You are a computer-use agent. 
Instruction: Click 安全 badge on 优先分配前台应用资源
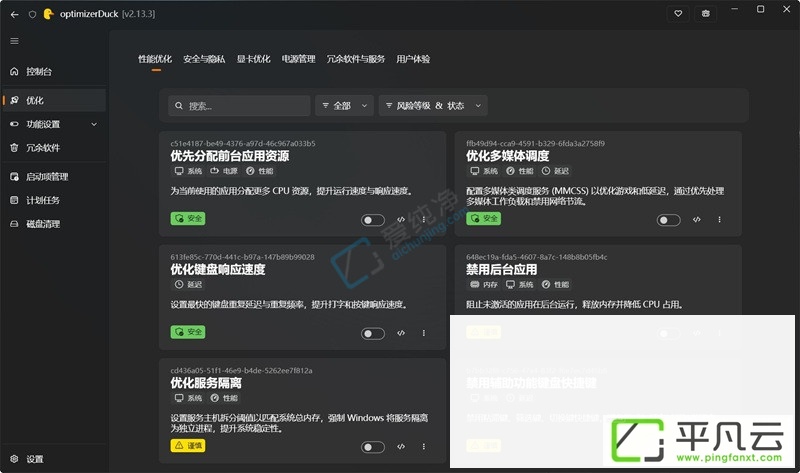188,218
